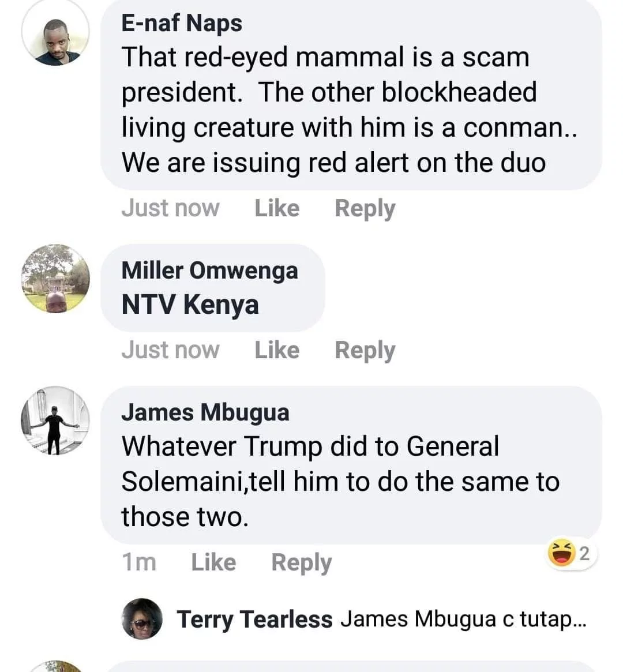Open James Mbugua name link

click(205, 412)
